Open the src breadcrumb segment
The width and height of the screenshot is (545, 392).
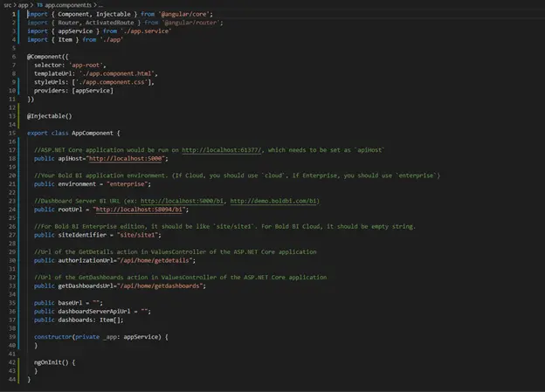[7, 5]
